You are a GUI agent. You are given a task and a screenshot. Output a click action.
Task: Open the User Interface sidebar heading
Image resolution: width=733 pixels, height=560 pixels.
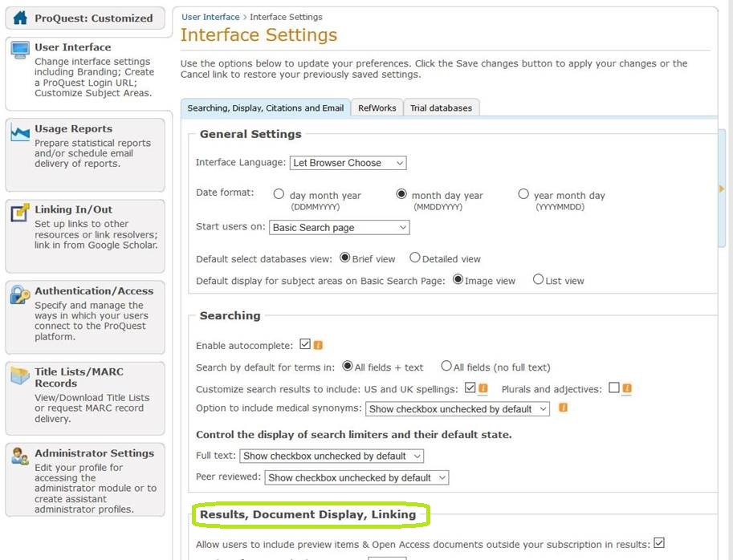pos(73,47)
